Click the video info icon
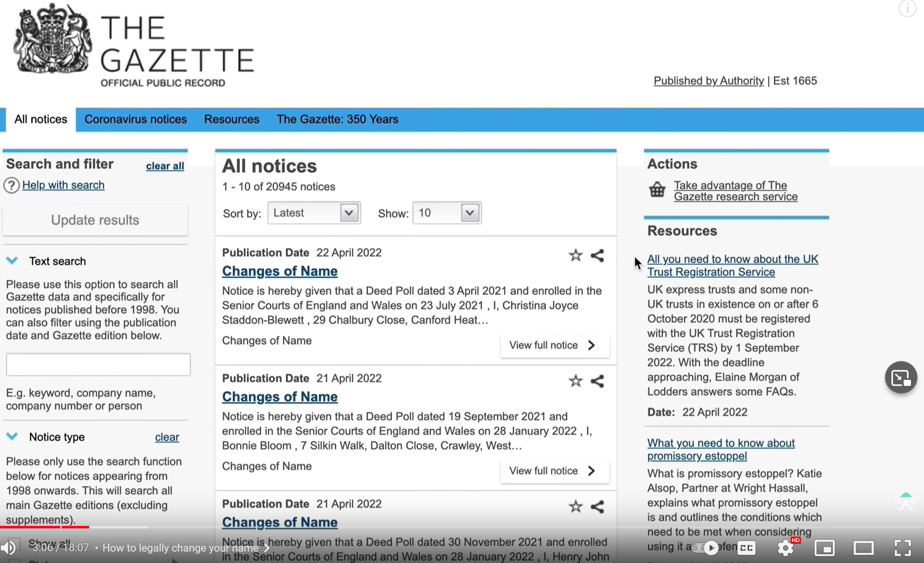 907,9
